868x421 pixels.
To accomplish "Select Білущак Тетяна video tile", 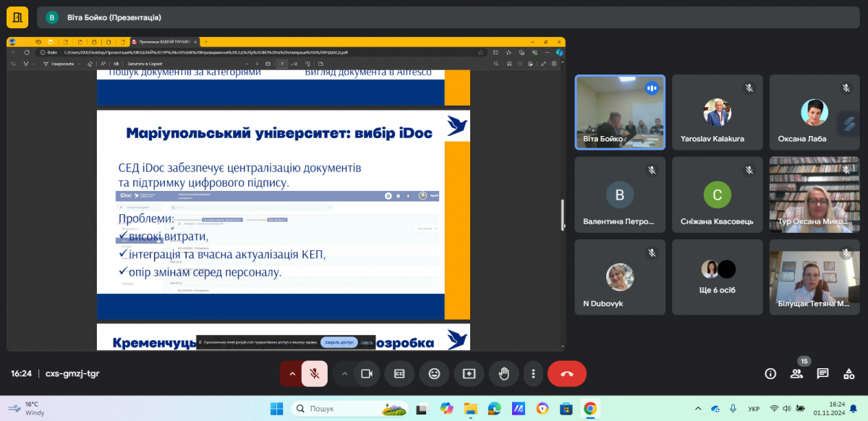I will coord(814,277).
